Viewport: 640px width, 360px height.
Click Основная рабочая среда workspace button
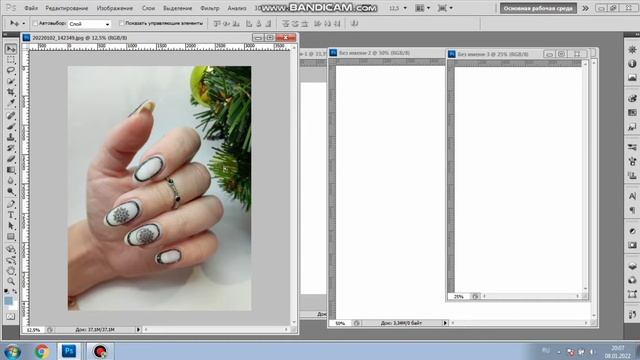[x=538, y=8]
